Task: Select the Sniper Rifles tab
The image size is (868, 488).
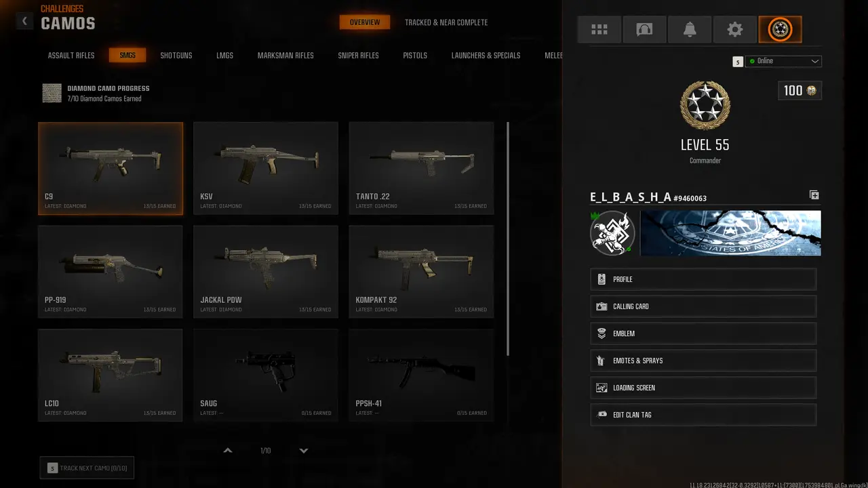Action: (359, 56)
